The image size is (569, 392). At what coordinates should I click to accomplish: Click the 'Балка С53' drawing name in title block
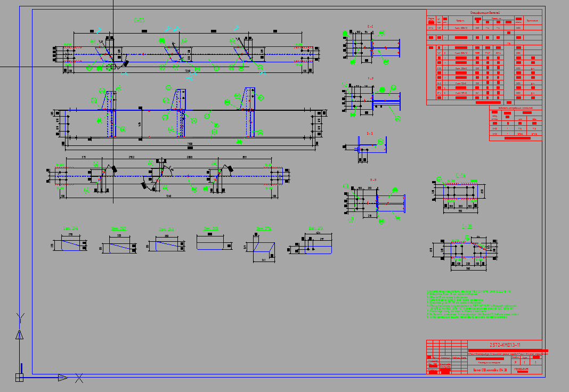[x=490, y=370]
